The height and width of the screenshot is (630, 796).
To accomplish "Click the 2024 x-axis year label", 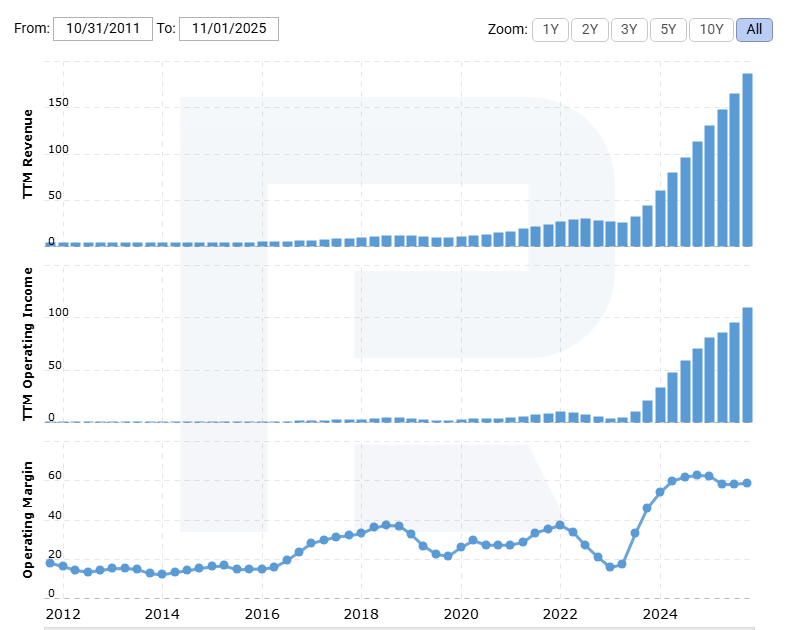I will point(660,612).
